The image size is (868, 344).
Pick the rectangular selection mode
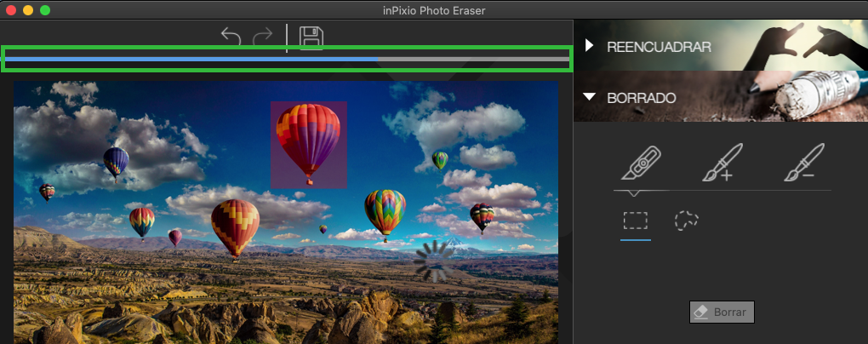coord(636,221)
